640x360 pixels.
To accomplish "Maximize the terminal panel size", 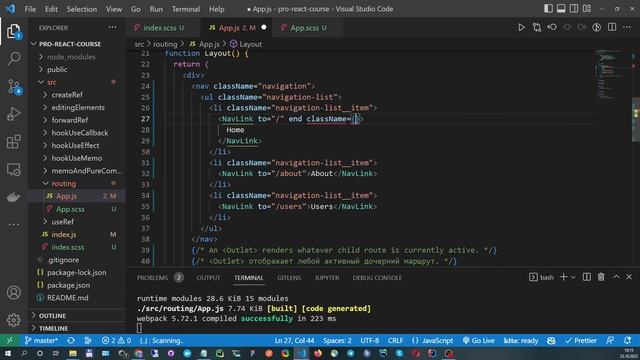I will coord(616,277).
